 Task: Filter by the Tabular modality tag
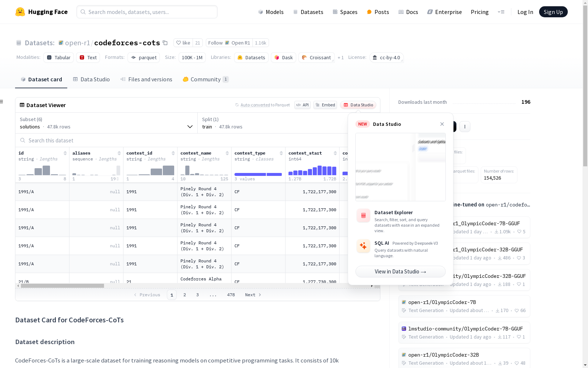tap(59, 57)
